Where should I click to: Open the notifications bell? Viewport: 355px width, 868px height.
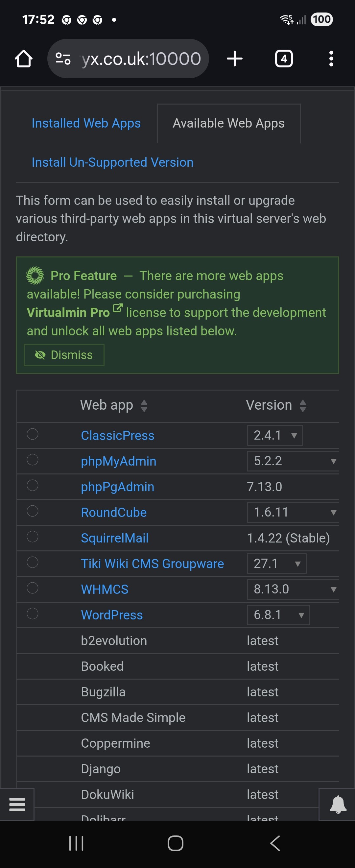pyautogui.click(x=337, y=804)
